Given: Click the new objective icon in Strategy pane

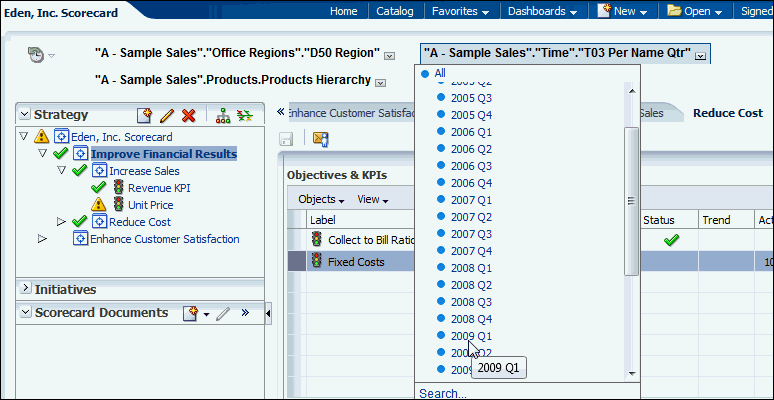Looking at the screenshot, I should pyautogui.click(x=144, y=116).
